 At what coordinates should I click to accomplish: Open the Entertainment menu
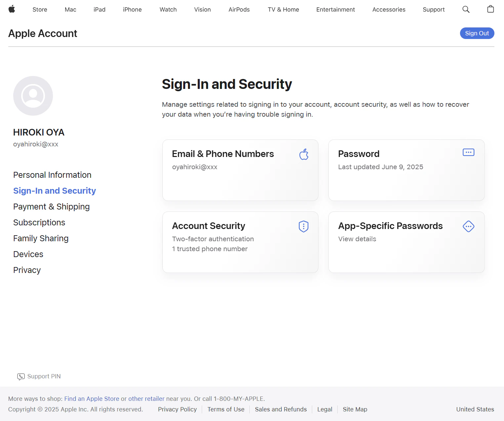tap(336, 10)
